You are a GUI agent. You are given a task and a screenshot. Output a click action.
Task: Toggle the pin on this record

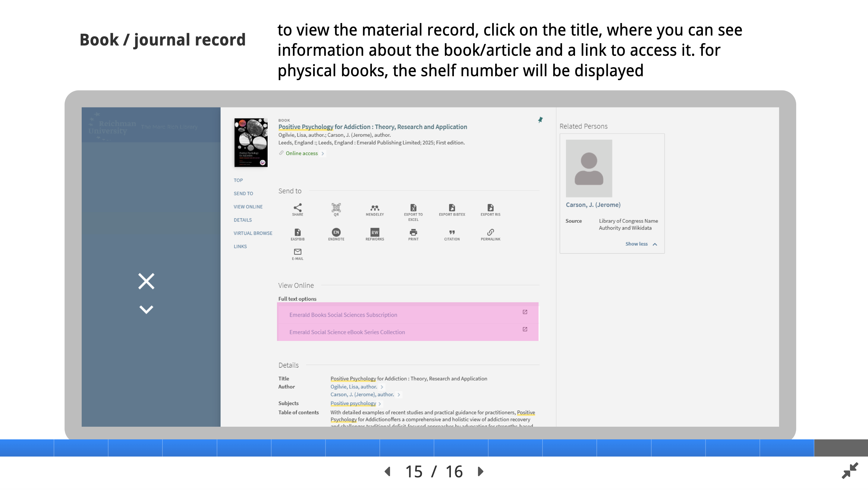540,120
